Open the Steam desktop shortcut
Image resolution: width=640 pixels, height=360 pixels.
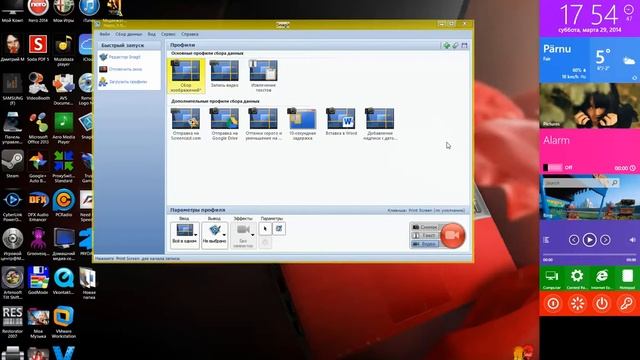[13, 164]
